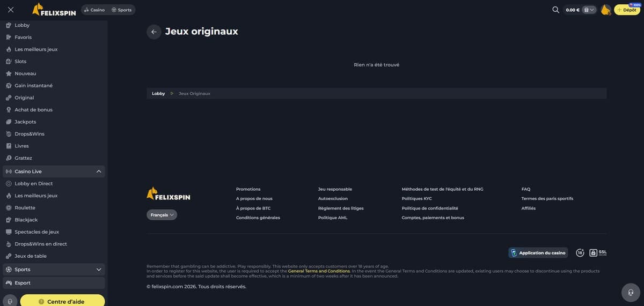Open the support headset chat icon

[631, 293]
